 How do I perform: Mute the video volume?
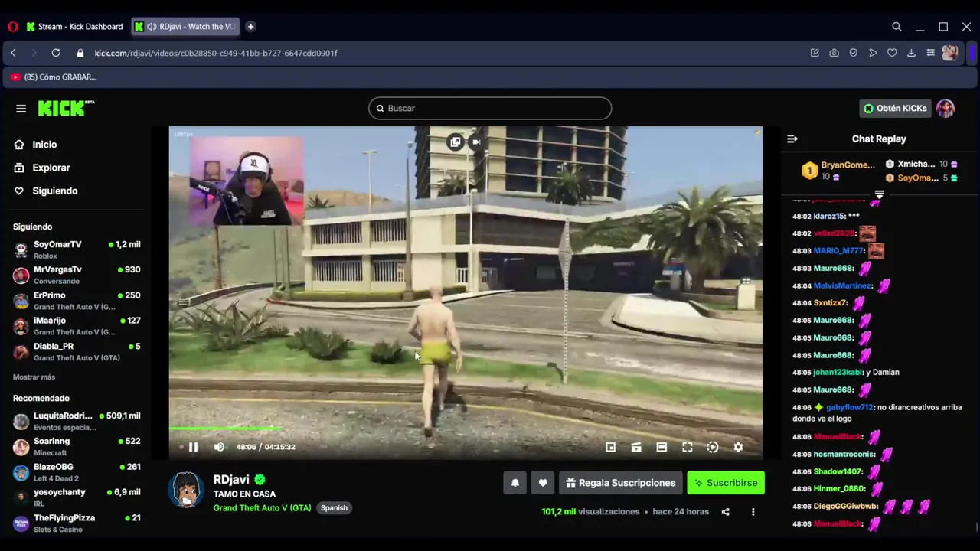(219, 447)
